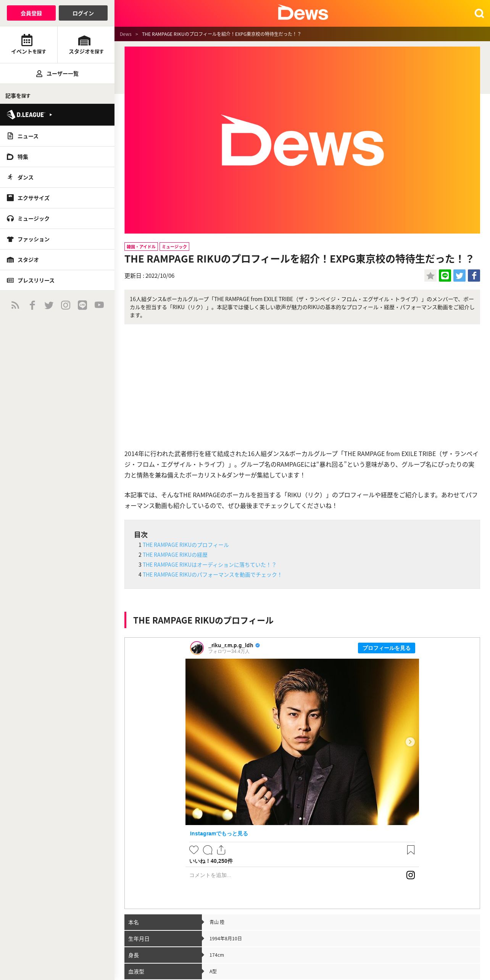Click the sidebar Instagram icon
The width and height of the screenshot is (490, 980).
pos(66,305)
